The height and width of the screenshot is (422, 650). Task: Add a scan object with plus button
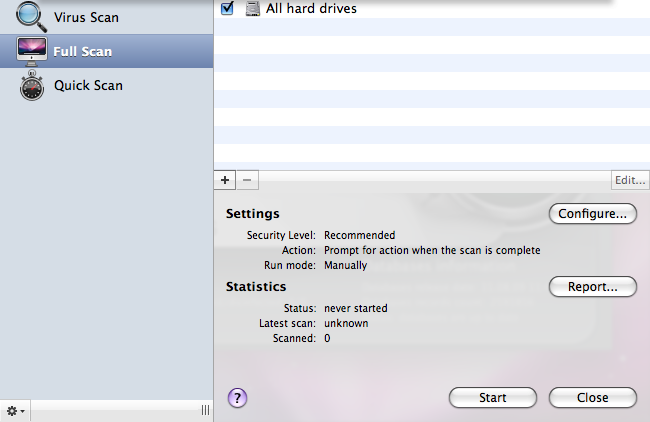click(x=225, y=180)
